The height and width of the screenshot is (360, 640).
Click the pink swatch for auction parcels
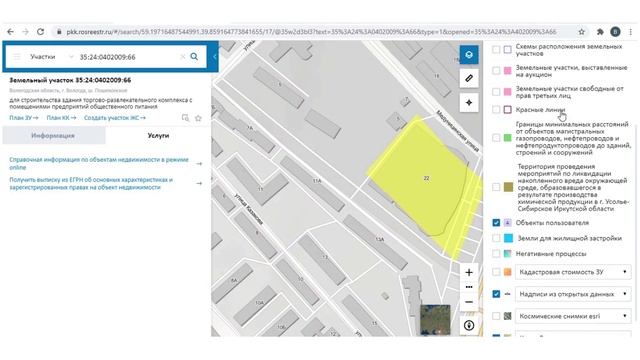pos(507,71)
